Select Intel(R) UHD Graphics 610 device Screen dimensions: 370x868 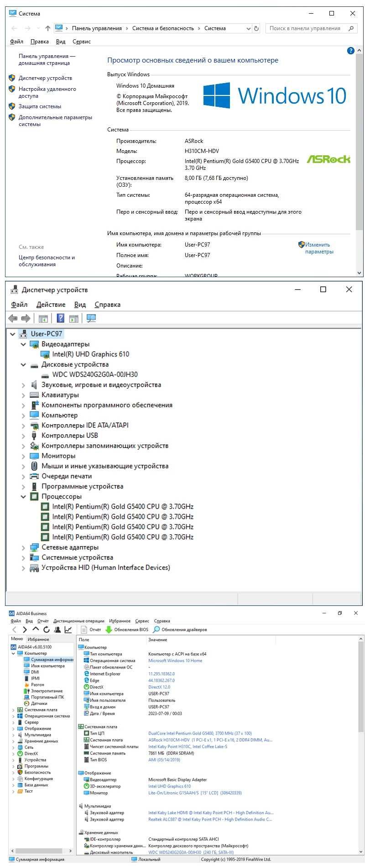tap(85, 354)
